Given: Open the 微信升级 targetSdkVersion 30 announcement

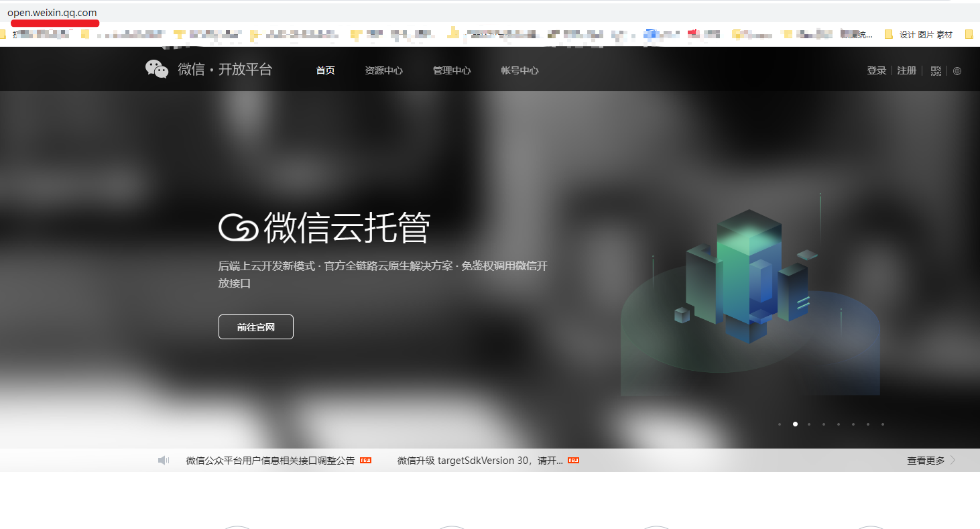Looking at the screenshot, I should 480,461.
